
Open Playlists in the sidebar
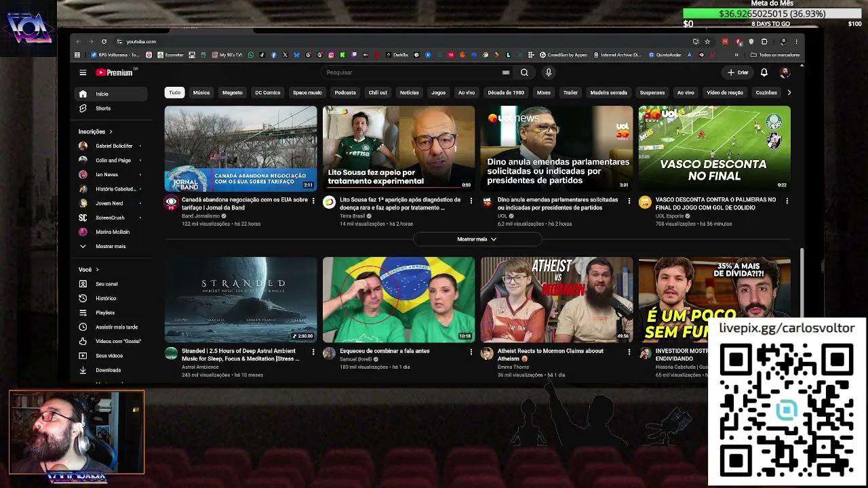point(111,312)
